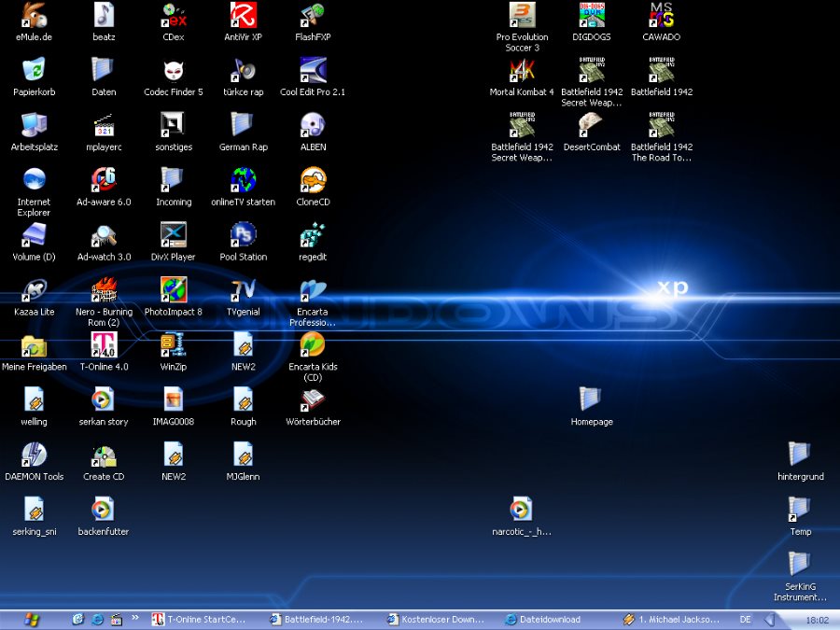Open the Windows Start menu

tap(31, 620)
